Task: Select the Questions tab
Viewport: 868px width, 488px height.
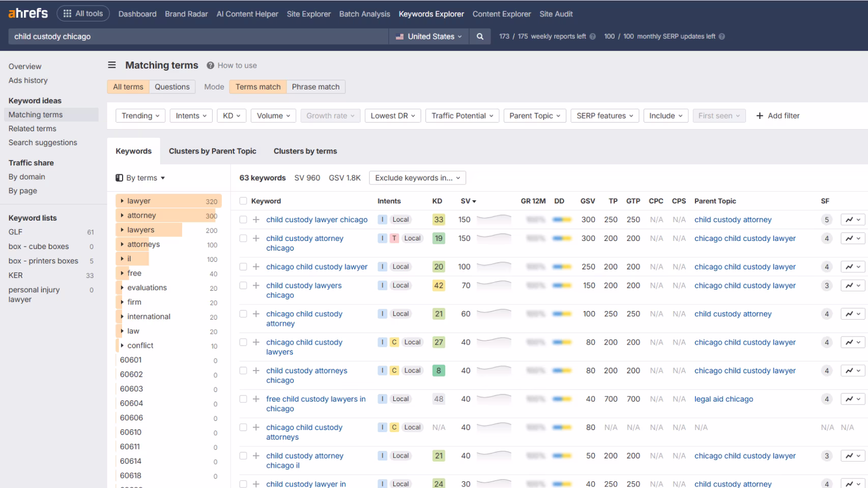Action: click(172, 87)
